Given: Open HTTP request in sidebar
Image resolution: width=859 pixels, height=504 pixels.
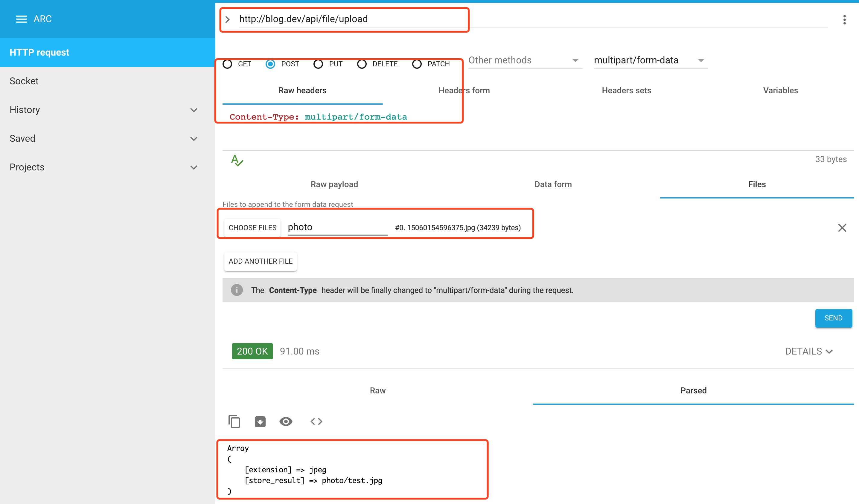Looking at the screenshot, I should [107, 53].
